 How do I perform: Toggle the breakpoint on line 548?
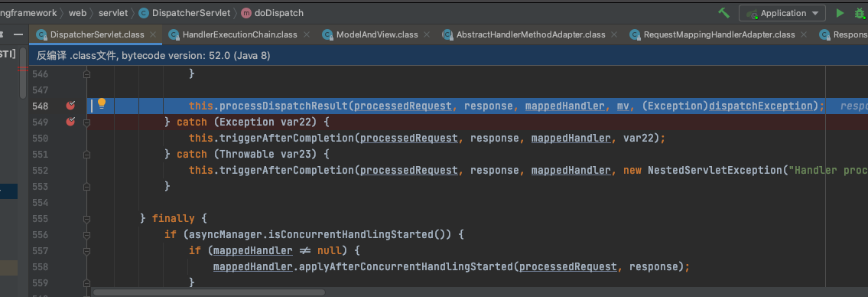pyautogui.click(x=70, y=106)
